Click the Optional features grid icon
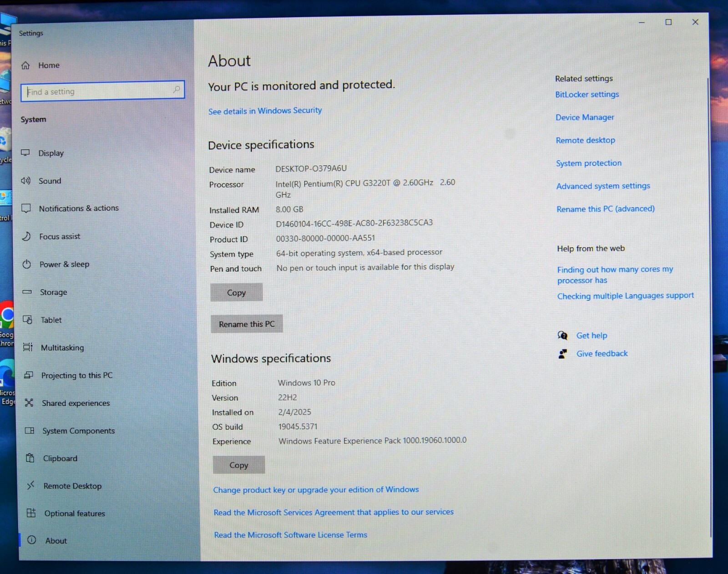Viewport: 728px width, 574px height. pyautogui.click(x=31, y=513)
